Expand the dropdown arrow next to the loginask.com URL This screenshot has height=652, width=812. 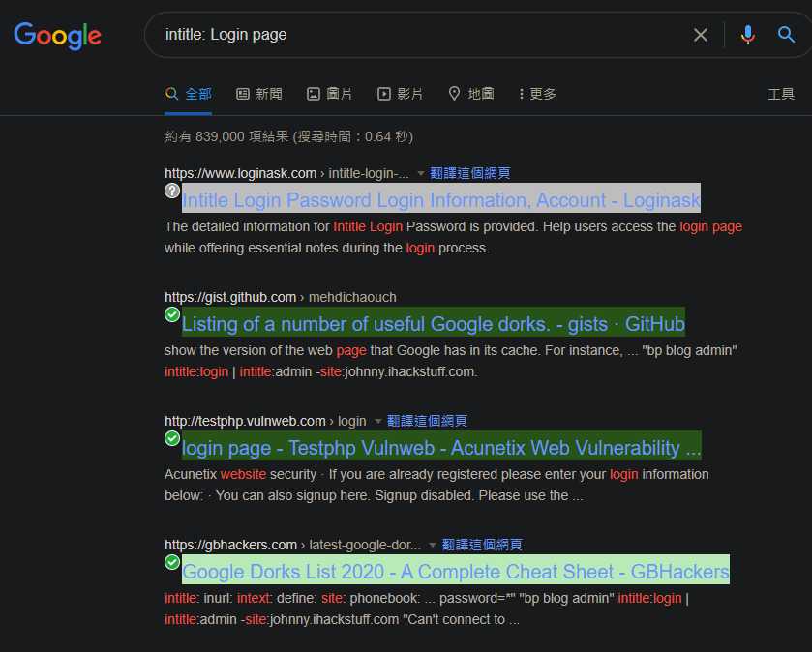coord(420,173)
